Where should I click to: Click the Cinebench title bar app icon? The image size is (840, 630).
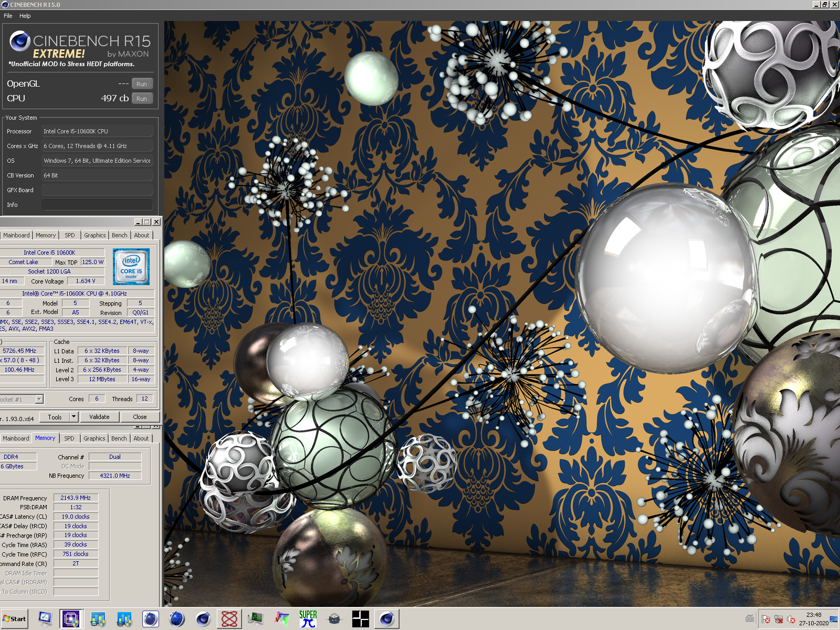5,5
